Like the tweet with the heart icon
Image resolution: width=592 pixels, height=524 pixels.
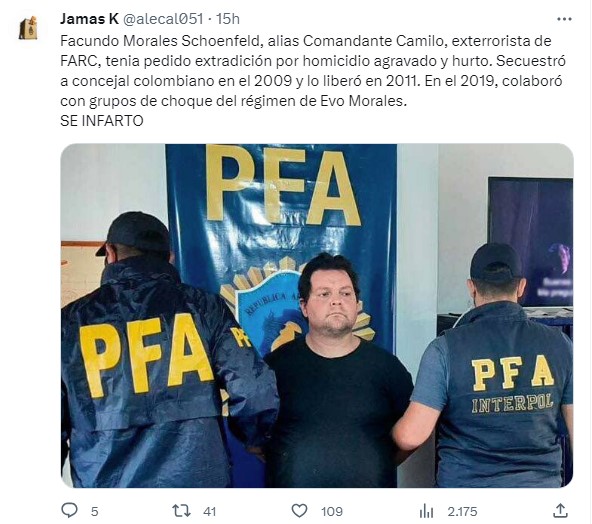point(299,511)
